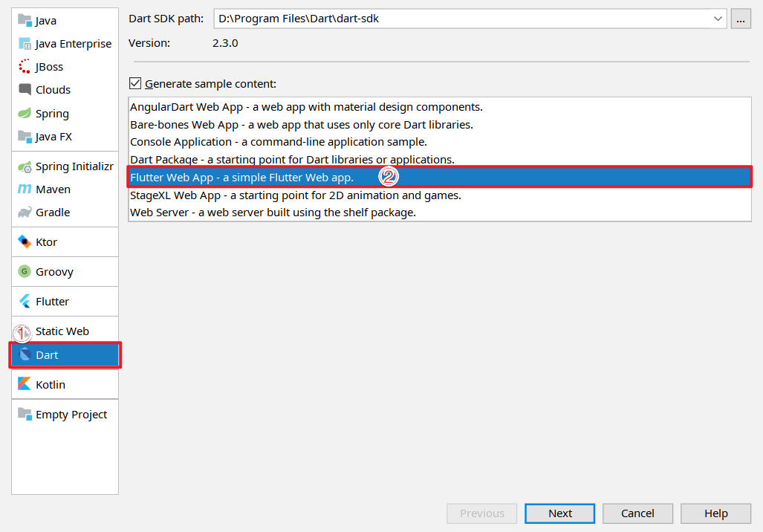Choose the Kotlin project type label

(50, 385)
